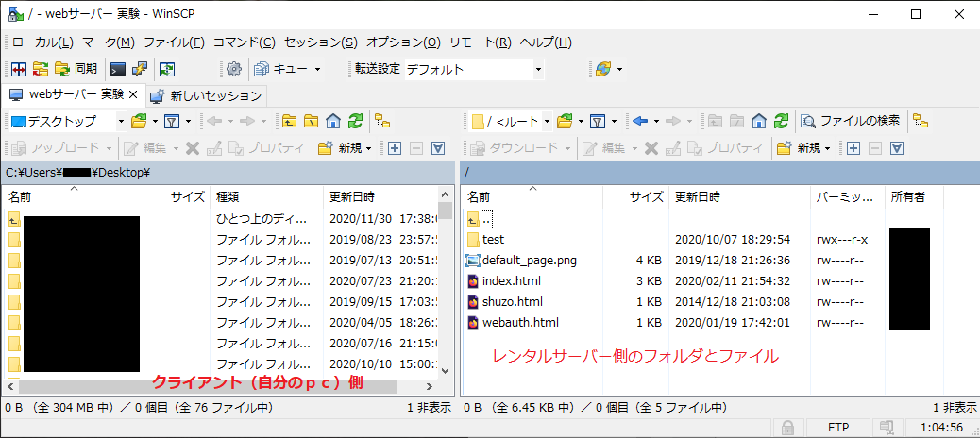Screen dimensions: 980x439
Task: Expand the local filter dropdown arrow
Action: (188, 121)
